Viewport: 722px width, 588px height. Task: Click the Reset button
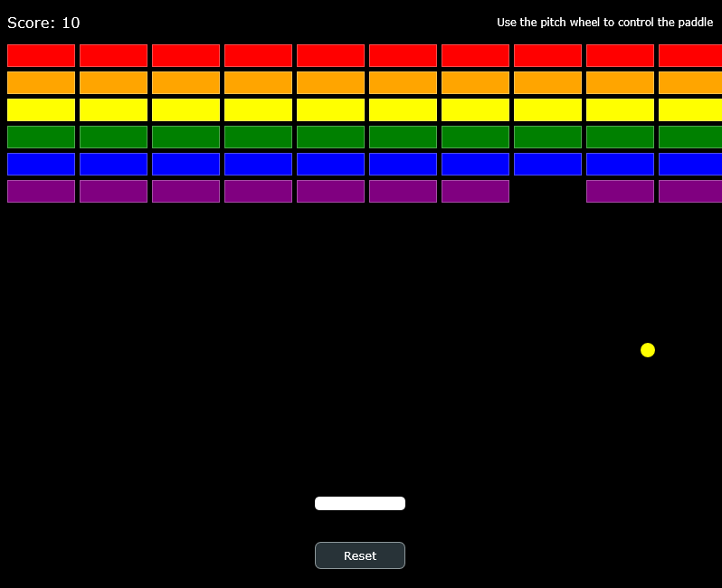point(359,555)
